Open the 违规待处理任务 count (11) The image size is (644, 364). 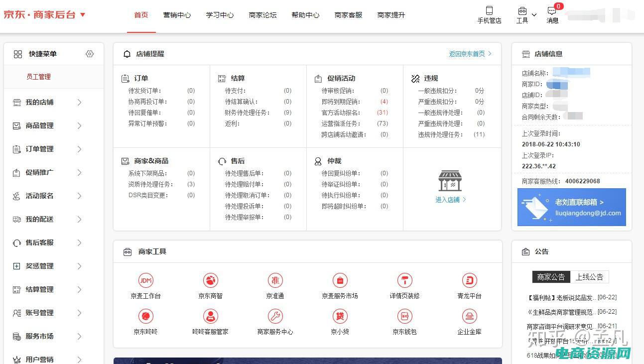pyautogui.click(x=479, y=134)
